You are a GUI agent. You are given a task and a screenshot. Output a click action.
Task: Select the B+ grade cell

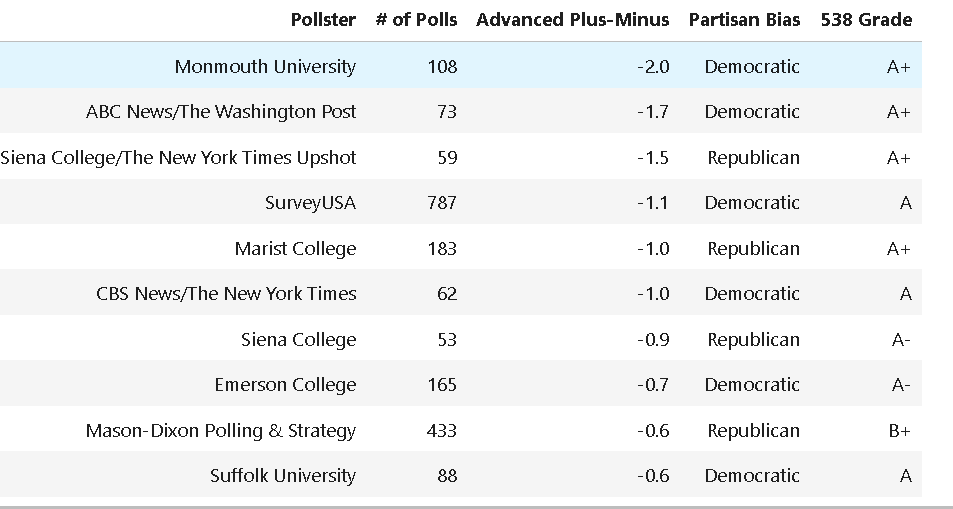point(899,431)
